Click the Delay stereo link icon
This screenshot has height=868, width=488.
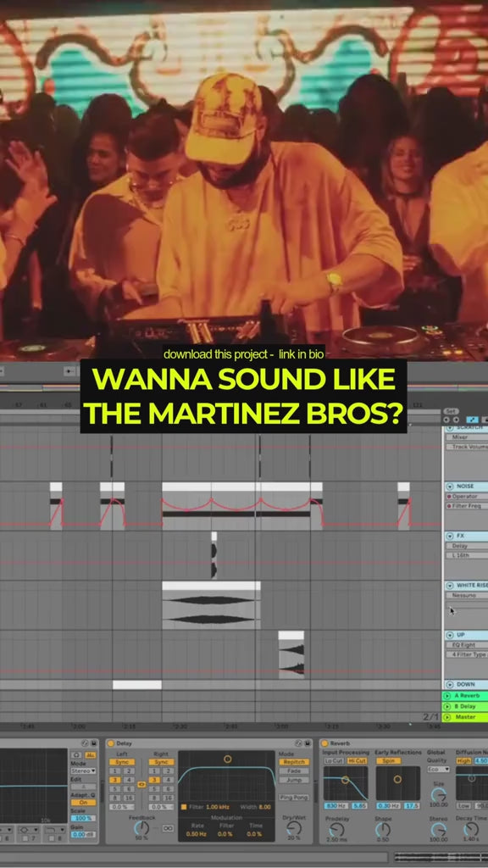point(141,784)
